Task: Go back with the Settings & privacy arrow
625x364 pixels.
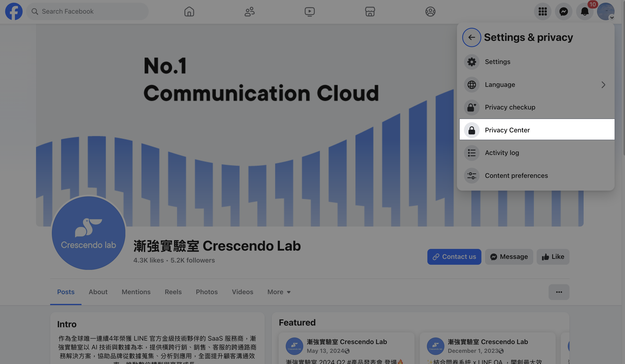Action: point(471,37)
